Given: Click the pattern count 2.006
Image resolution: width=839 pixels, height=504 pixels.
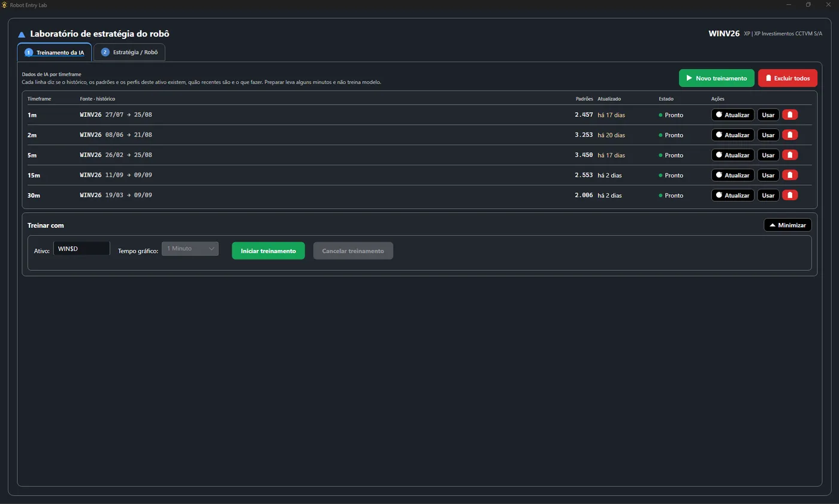Looking at the screenshot, I should point(584,195).
